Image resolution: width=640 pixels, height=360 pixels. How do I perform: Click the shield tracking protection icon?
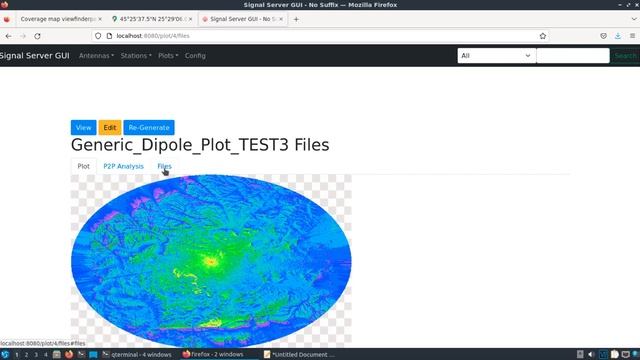pyautogui.click(x=98, y=36)
